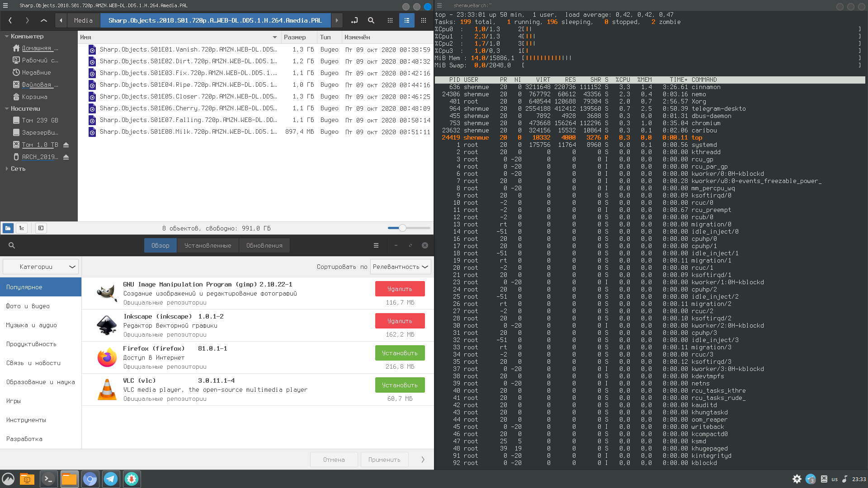The width and height of the screenshot is (868, 488).
Task: Click the Inkscape application icon
Action: 107,325
